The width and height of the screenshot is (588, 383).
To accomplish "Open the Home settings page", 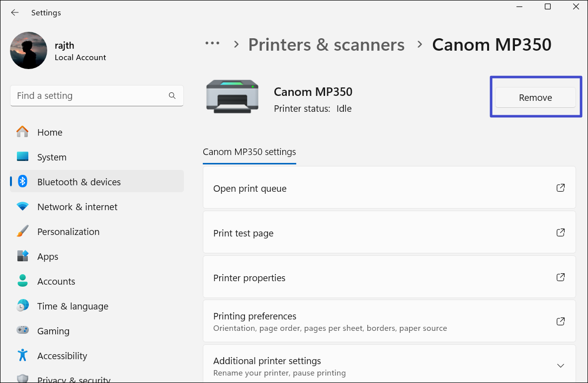I will (x=49, y=133).
